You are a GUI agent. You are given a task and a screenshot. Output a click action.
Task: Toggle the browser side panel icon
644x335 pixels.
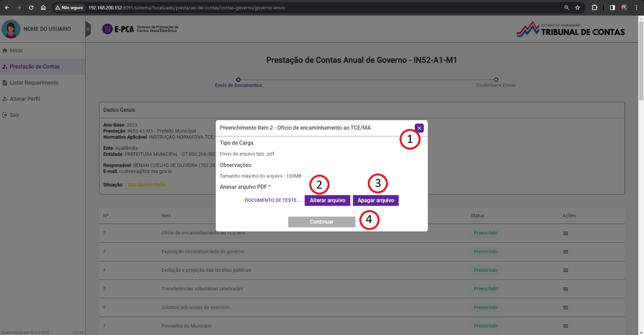(612, 8)
